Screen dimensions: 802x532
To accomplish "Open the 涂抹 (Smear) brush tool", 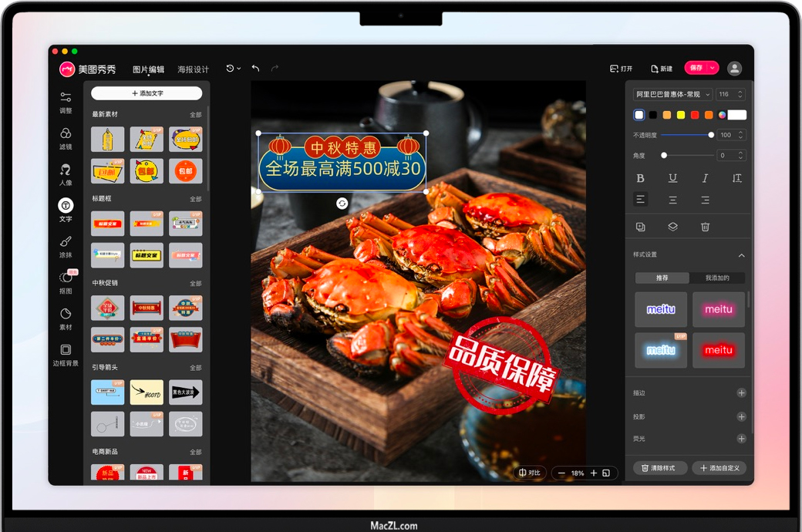I will [66, 247].
